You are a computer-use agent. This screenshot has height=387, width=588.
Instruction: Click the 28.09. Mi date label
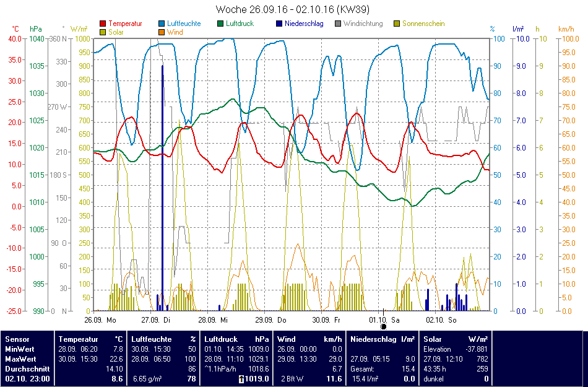point(213,320)
